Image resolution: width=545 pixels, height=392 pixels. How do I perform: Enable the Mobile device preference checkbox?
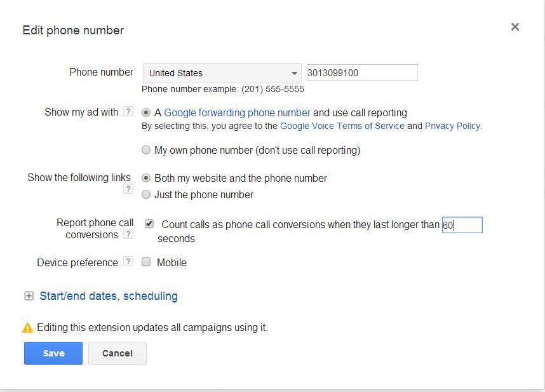(x=146, y=262)
